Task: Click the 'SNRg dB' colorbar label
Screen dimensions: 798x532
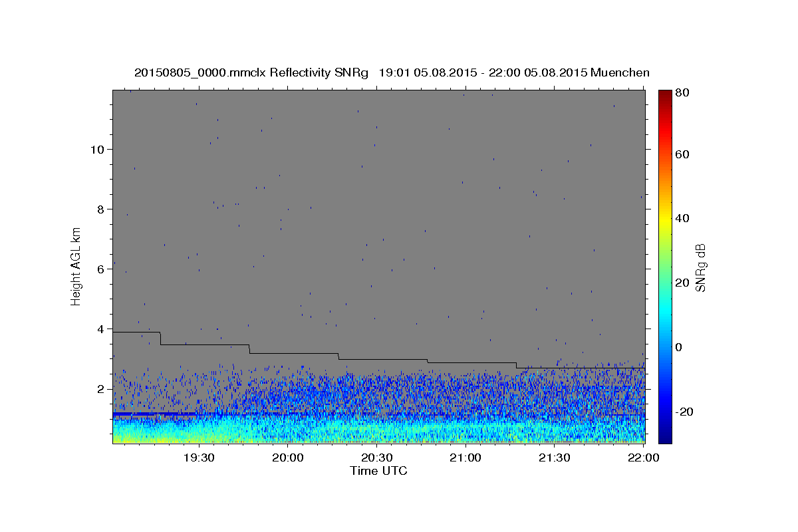Action: coord(700,267)
